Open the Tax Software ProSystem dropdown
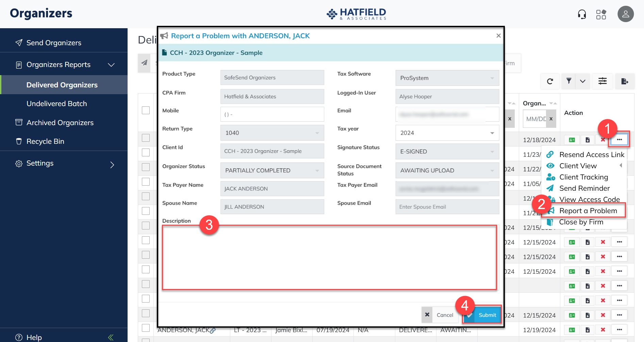Screen dimensions: 644x342 point(447,78)
